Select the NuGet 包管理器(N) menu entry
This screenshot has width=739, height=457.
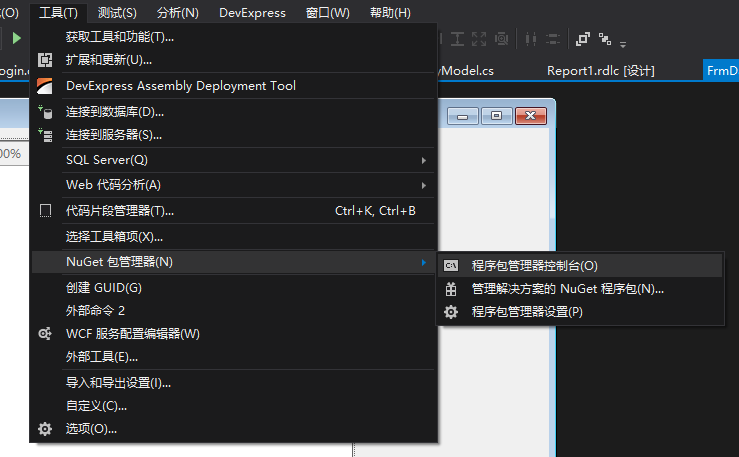tap(233, 262)
